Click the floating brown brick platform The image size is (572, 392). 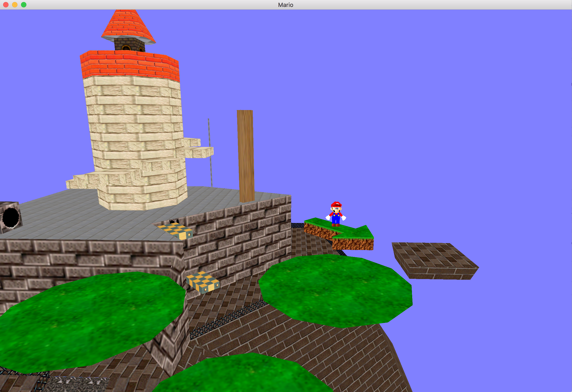coord(435,261)
